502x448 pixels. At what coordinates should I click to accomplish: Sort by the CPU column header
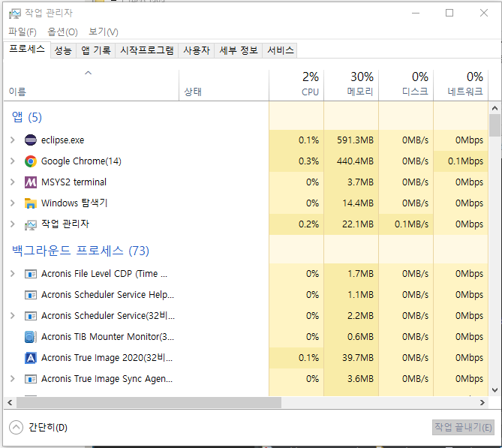(296, 86)
